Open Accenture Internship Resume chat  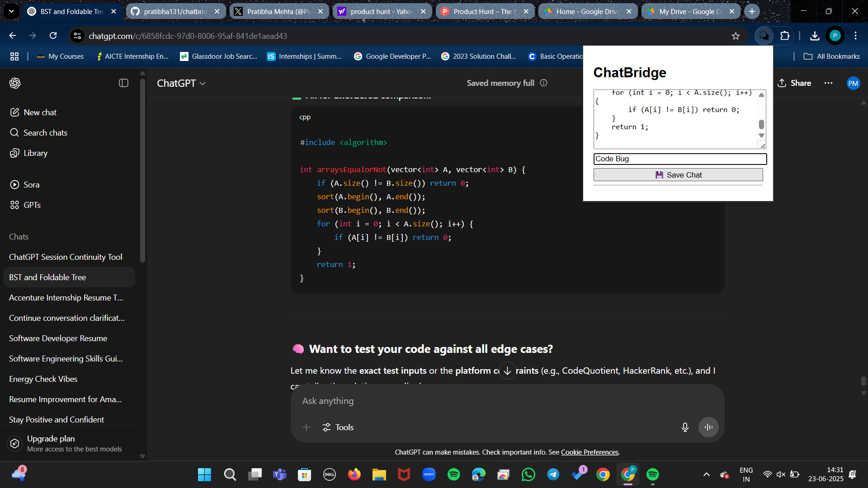[x=70, y=298]
